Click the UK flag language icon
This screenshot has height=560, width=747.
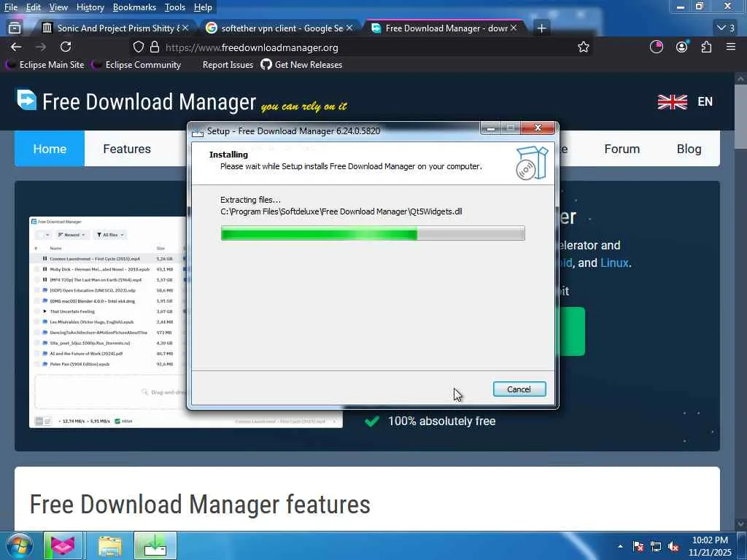coord(672,101)
